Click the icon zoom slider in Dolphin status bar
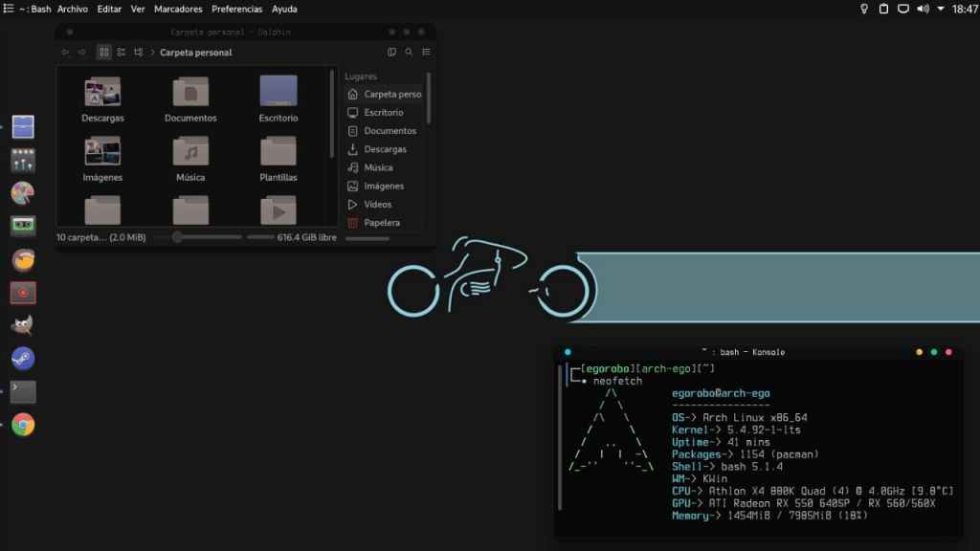 pos(177,237)
